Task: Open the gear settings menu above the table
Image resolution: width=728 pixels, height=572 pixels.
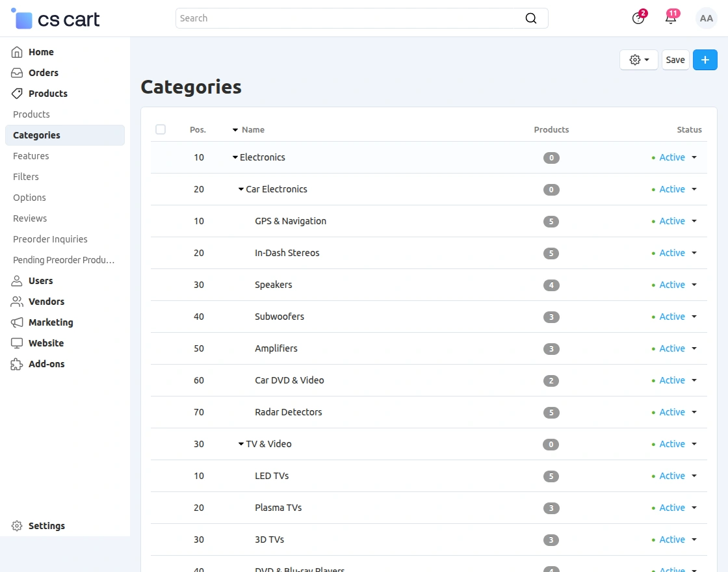Action: pyautogui.click(x=638, y=59)
